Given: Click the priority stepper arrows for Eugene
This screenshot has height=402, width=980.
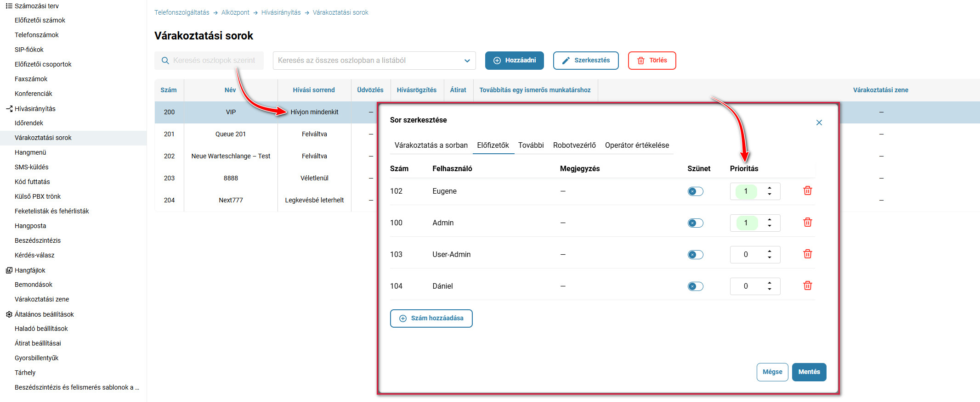Looking at the screenshot, I should click(x=769, y=191).
